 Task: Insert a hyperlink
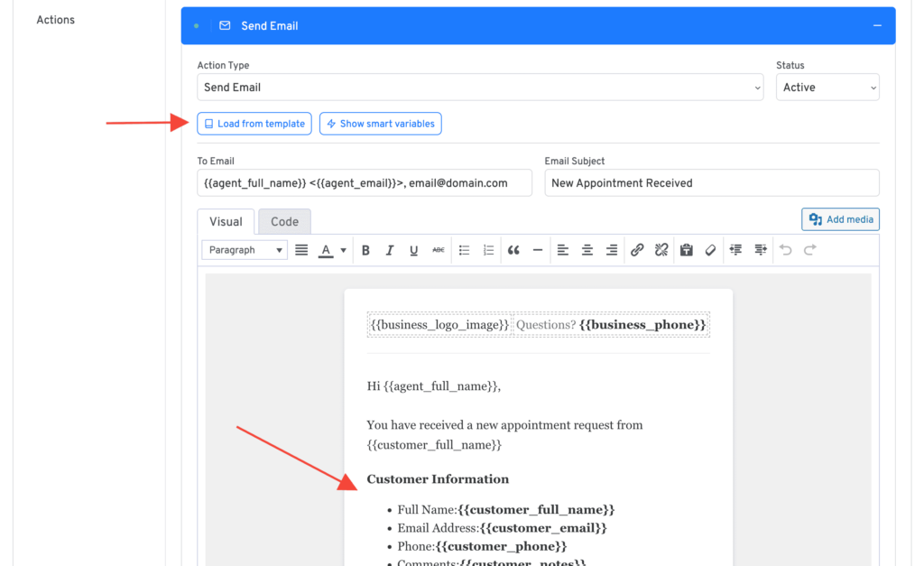click(x=636, y=250)
